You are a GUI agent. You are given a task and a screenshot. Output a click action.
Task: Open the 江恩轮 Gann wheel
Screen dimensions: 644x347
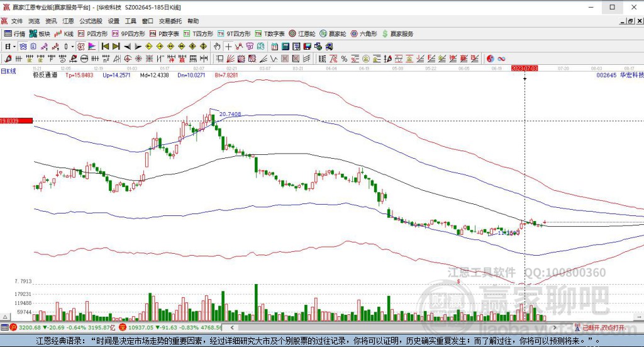[302, 34]
